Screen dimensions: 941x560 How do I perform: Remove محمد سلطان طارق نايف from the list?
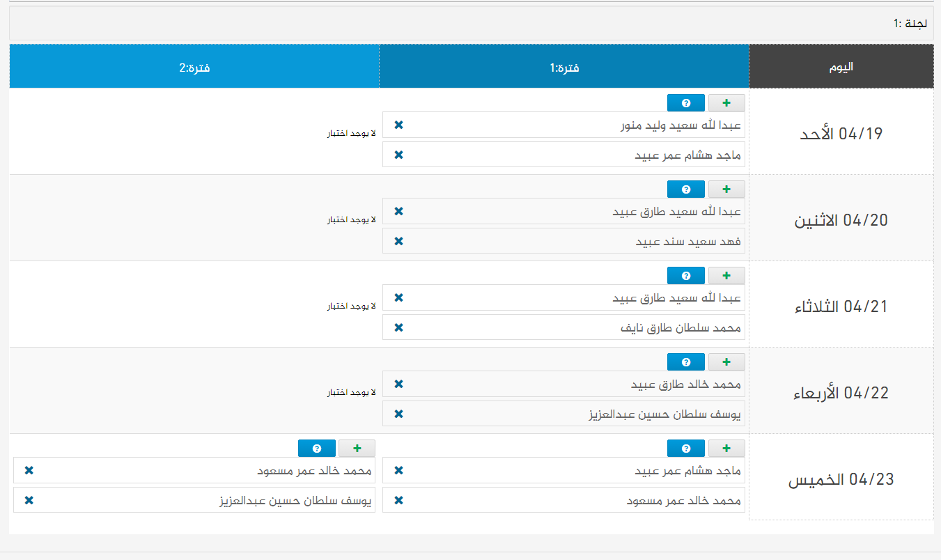[x=398, y=327]
